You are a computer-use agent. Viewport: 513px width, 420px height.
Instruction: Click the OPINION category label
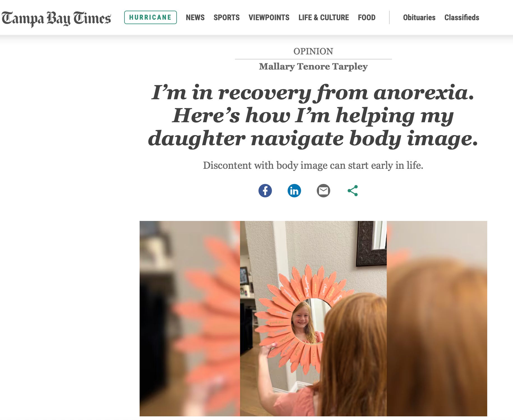click(x=313, y=51)
